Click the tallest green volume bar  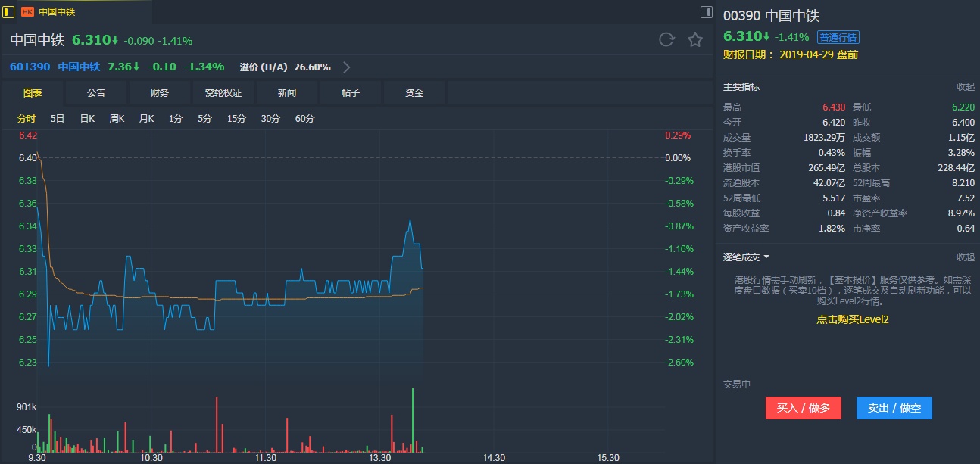[x=413, y=420]
